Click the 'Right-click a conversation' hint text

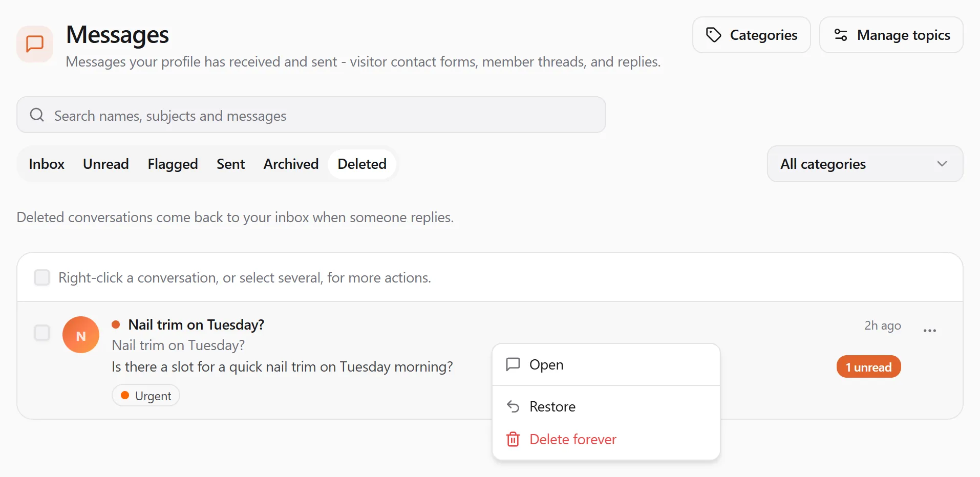[245, 277]
